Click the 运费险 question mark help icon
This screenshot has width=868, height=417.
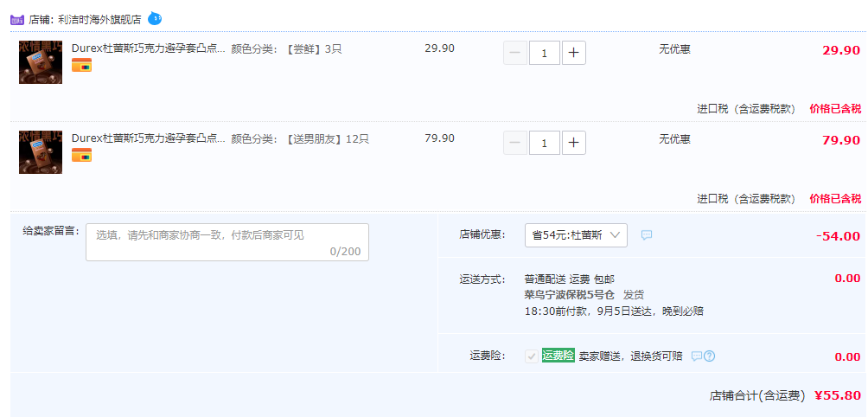[x=709, y=356]
